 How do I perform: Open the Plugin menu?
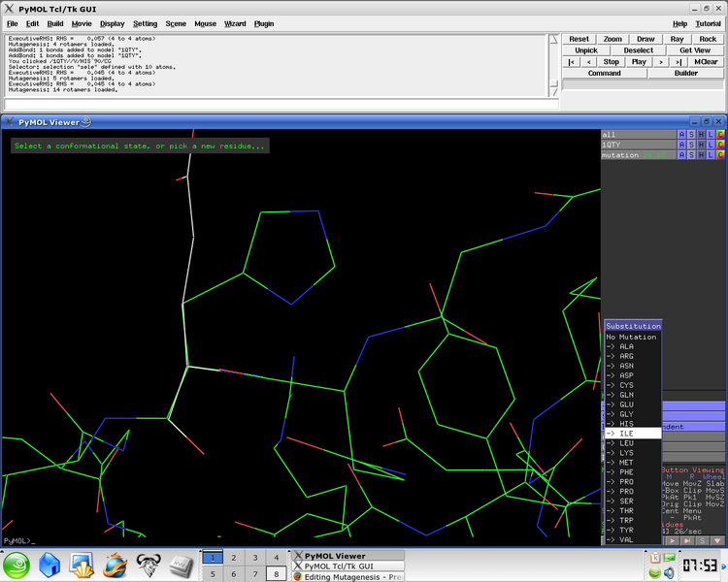pyautogui.click(x=264, y=23)
